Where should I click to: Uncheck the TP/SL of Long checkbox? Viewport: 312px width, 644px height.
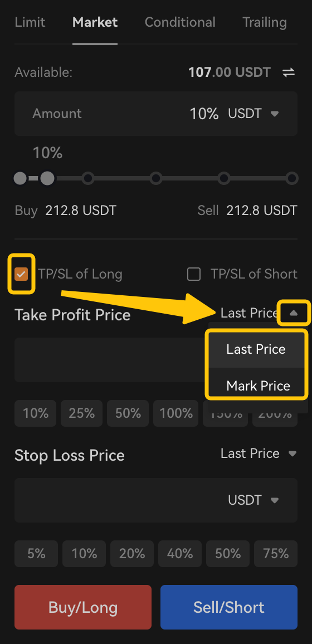(21, 274)
